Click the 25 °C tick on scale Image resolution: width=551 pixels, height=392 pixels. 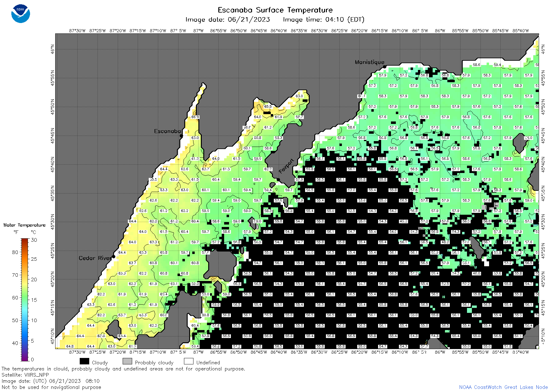34,259
